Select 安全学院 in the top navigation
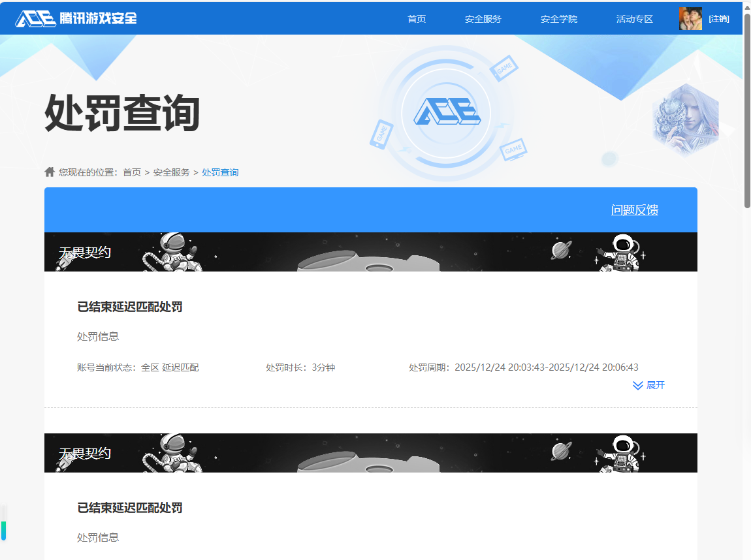This screenshot has height=560, width=751. pyautogui.click(x=558, y=19)
